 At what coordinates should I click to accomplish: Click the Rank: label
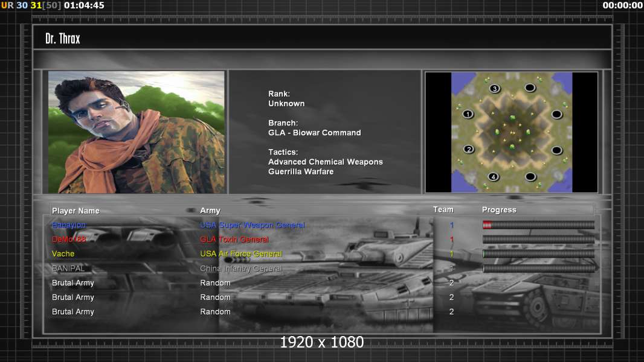pyautogui.click(x=279, y=94)
